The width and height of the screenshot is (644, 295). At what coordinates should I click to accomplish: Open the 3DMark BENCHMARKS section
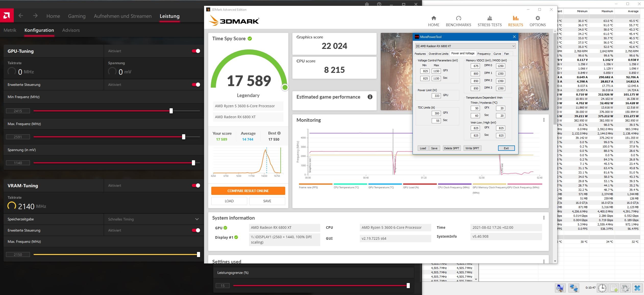(458, 21)
